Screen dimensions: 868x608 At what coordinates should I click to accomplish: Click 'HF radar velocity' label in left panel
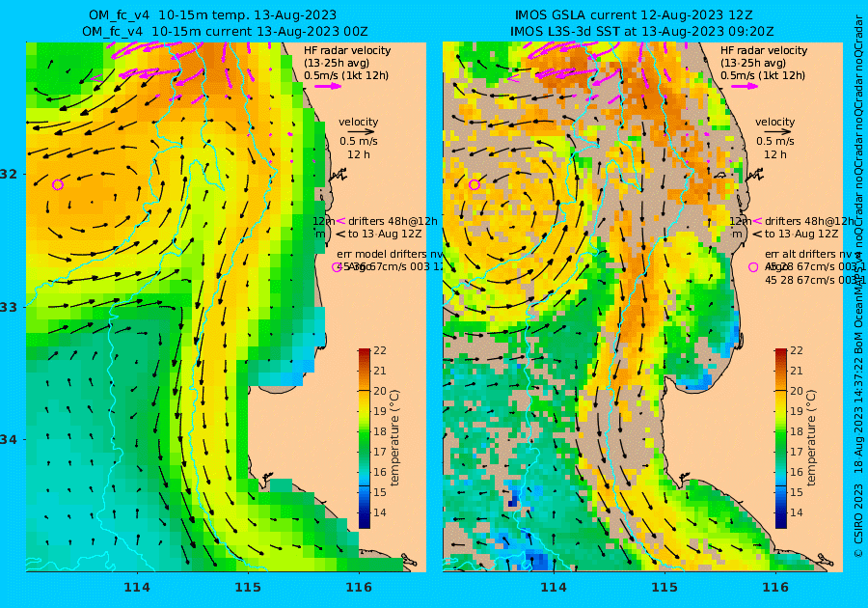(347, 50)
